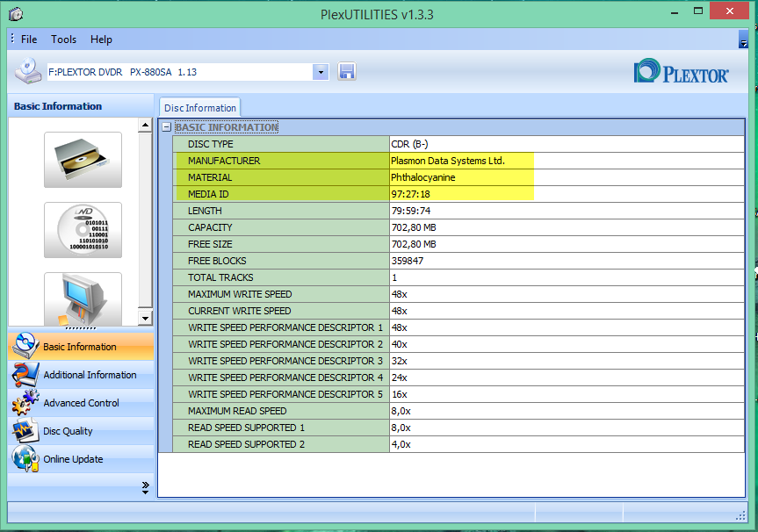The width and height of the screenshot is (758, 532).
Task: Grab the toolbar grip handle beside File
Action: 12,38
